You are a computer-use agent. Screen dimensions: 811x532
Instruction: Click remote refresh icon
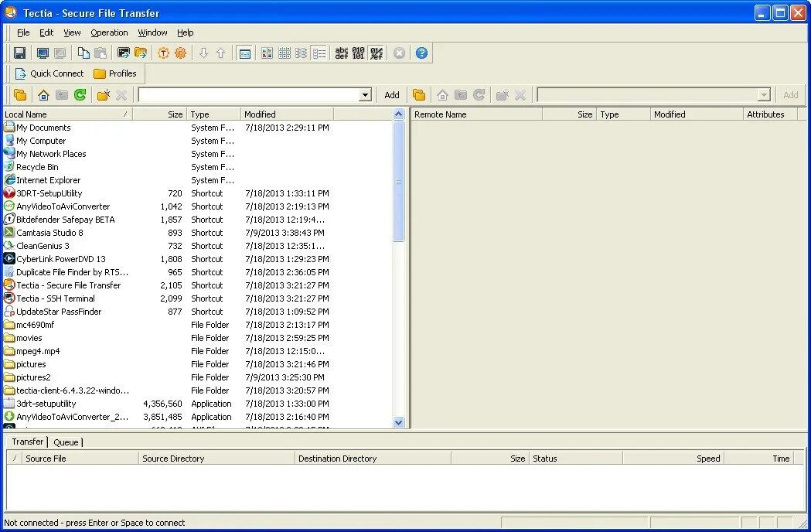(x=479, y=94)
